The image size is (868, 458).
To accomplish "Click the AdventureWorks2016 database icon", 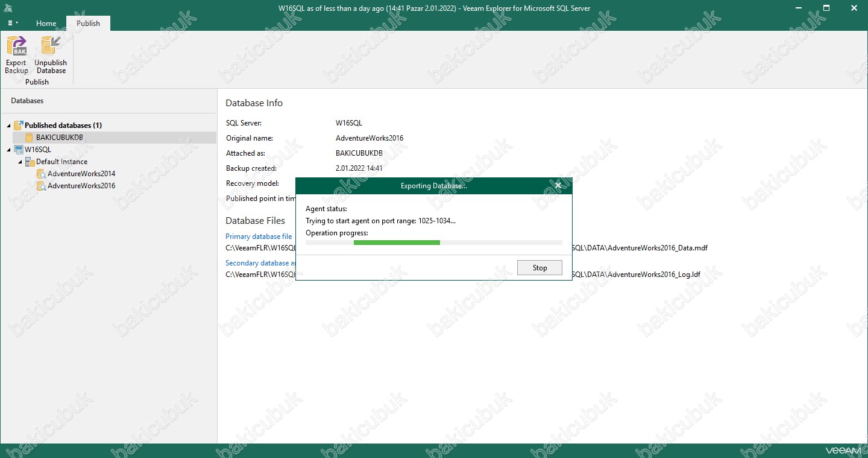I will pyautogui.click(x=41, y=186).
